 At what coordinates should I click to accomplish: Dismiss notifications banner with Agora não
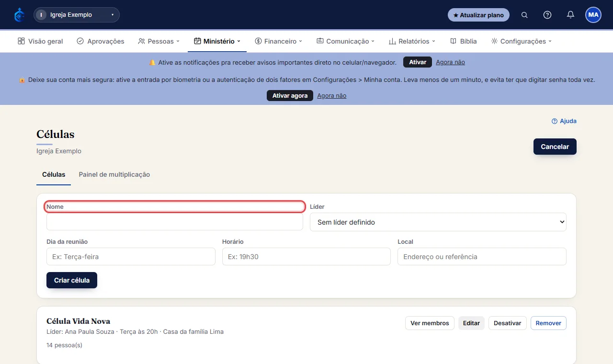coord(450,62)
